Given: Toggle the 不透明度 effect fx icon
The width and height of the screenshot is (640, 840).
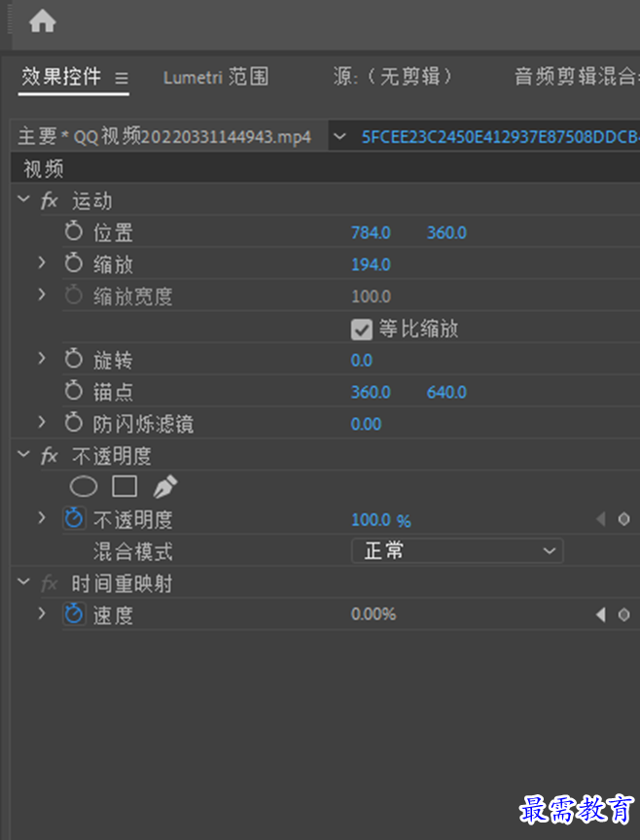Looking at the screenshot, I should (x=49, y=456).
